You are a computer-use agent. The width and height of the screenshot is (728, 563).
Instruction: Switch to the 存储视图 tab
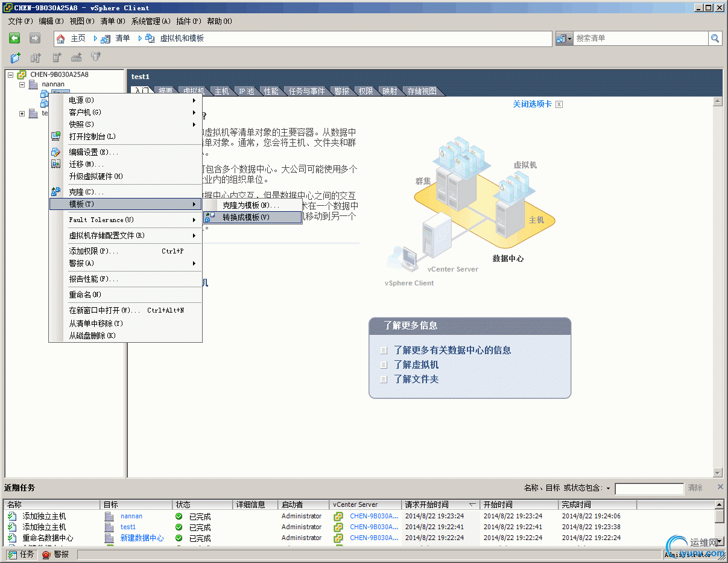tap(422, 91)
